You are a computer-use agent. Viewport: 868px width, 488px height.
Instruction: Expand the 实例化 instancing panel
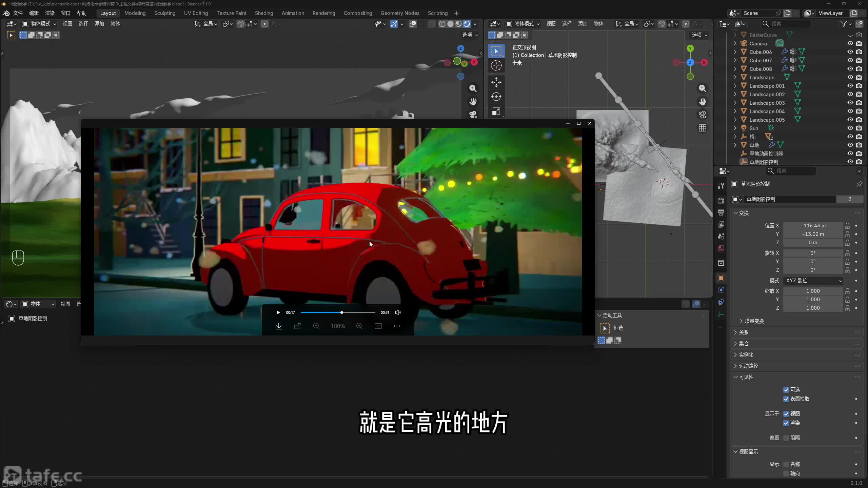746,355
